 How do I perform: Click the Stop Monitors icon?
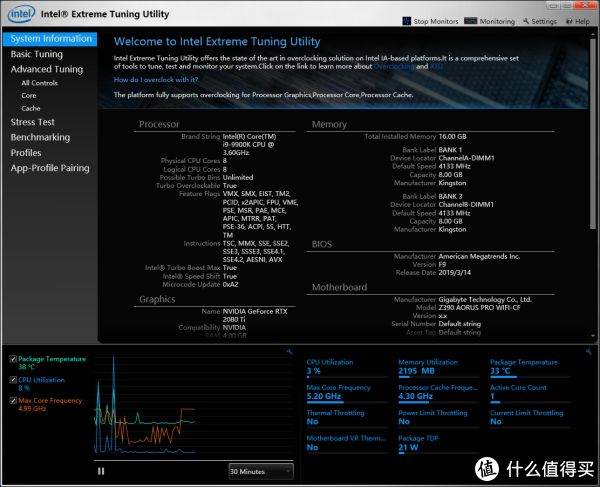coord(406,21)
